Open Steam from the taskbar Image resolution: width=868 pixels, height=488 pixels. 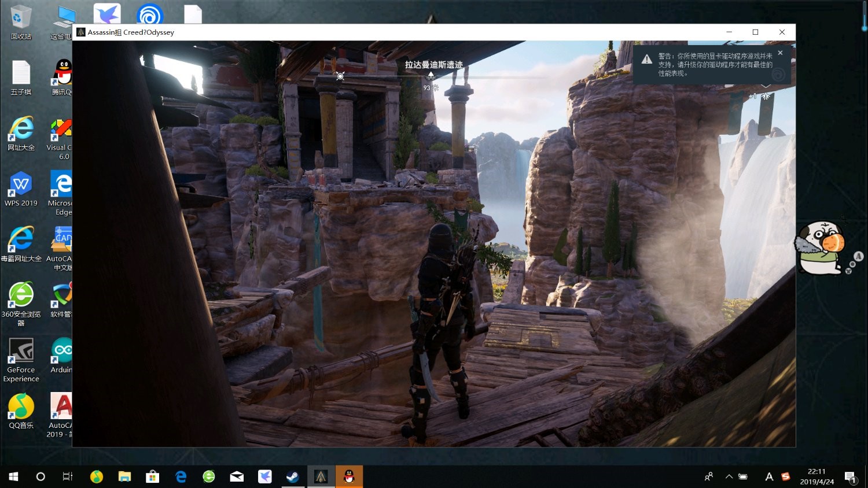[293, 476]
